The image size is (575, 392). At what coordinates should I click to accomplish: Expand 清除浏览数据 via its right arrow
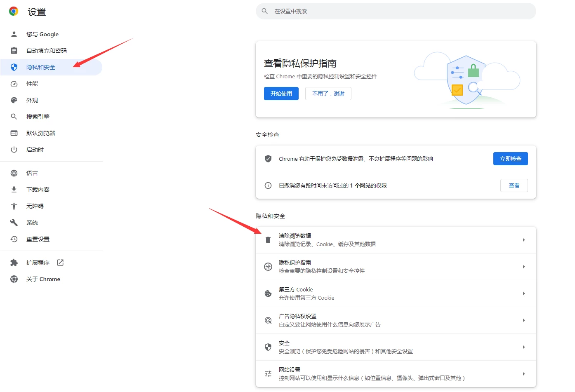point(524,240)
